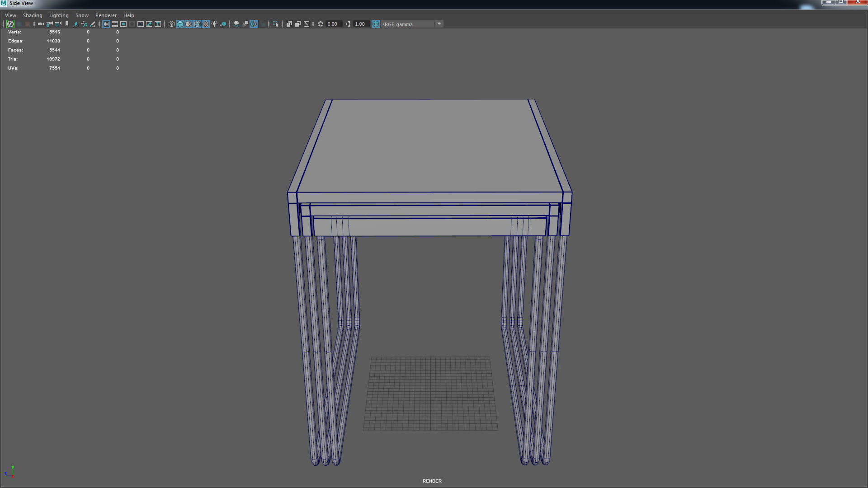Open the Shading menu
The height and width of the screenshot is (488, 868).
(33, 15)
